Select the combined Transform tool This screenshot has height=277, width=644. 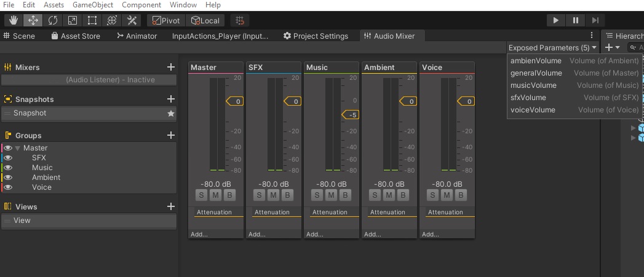(x=112, y=20)
